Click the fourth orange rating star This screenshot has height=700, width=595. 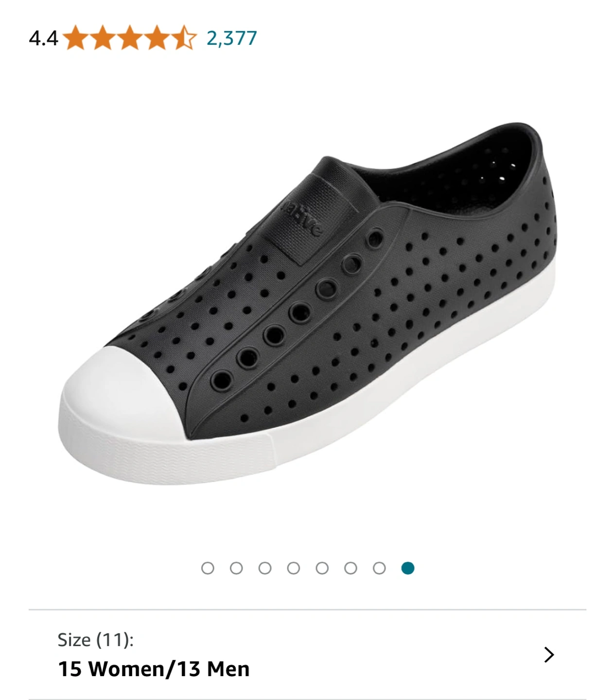(x=157, y=38)
